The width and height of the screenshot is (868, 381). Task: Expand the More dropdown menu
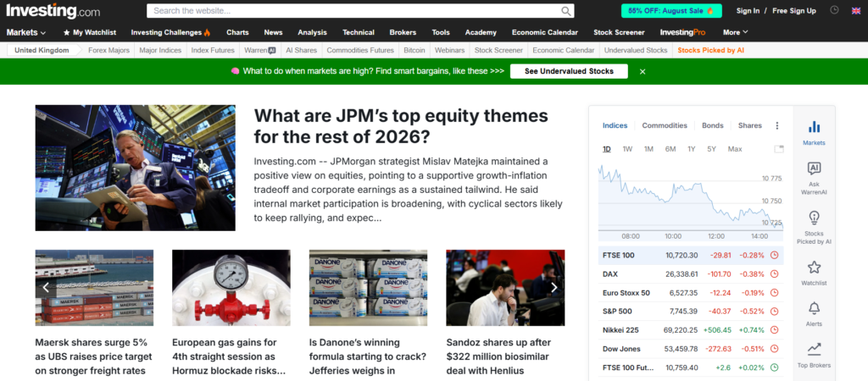pos(735,32)
